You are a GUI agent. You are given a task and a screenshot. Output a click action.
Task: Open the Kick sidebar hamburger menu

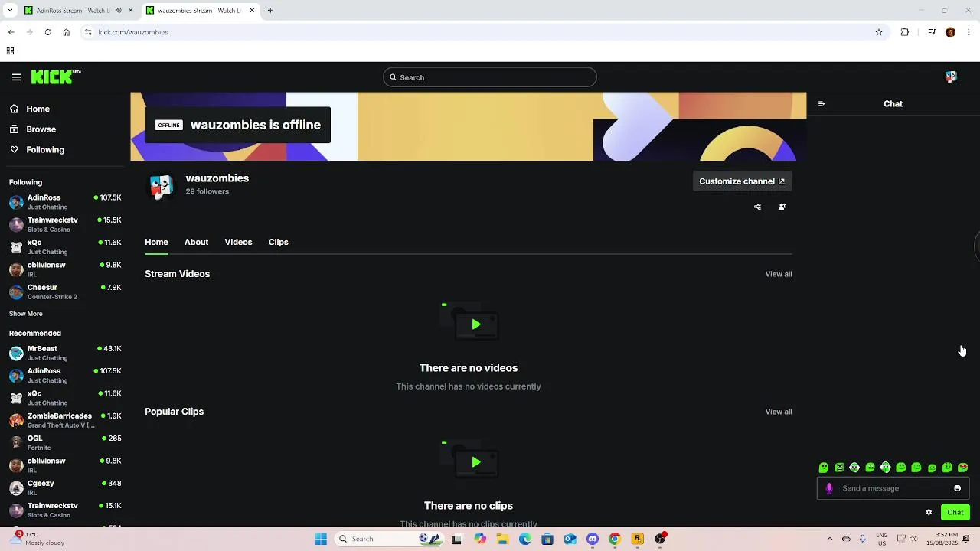tap(16, 77)
